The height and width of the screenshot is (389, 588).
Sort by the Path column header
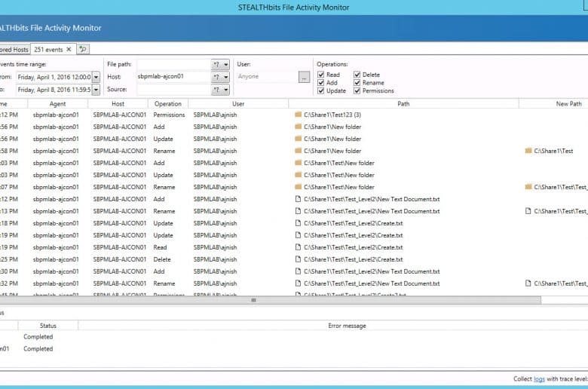pos(403,103)
